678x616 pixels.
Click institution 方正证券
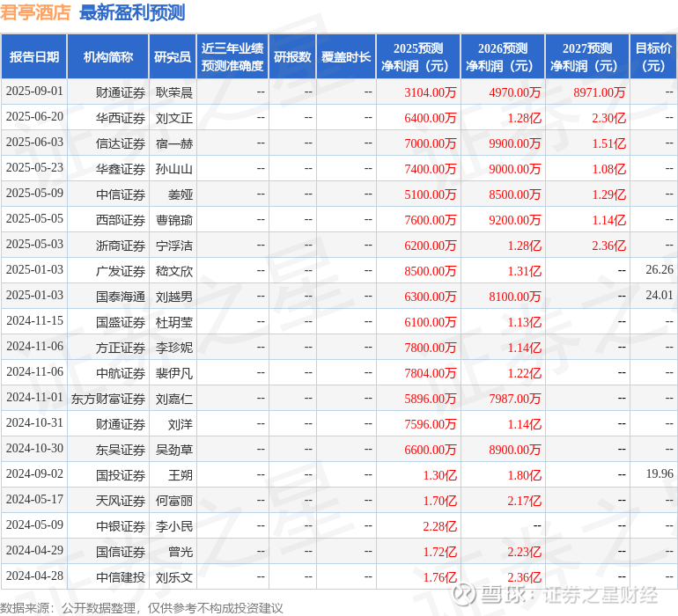[121, 348]
